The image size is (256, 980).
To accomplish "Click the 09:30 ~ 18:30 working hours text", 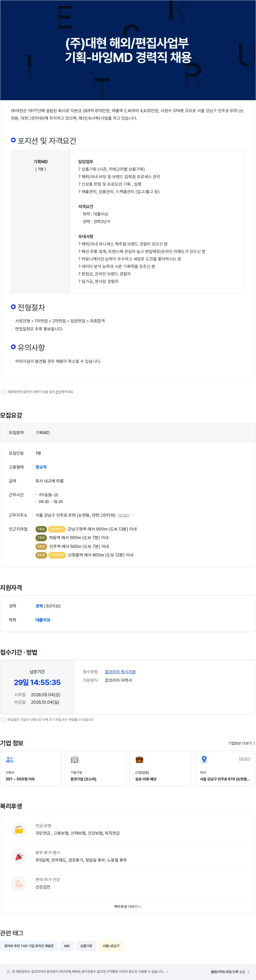I will click(50, 502).
